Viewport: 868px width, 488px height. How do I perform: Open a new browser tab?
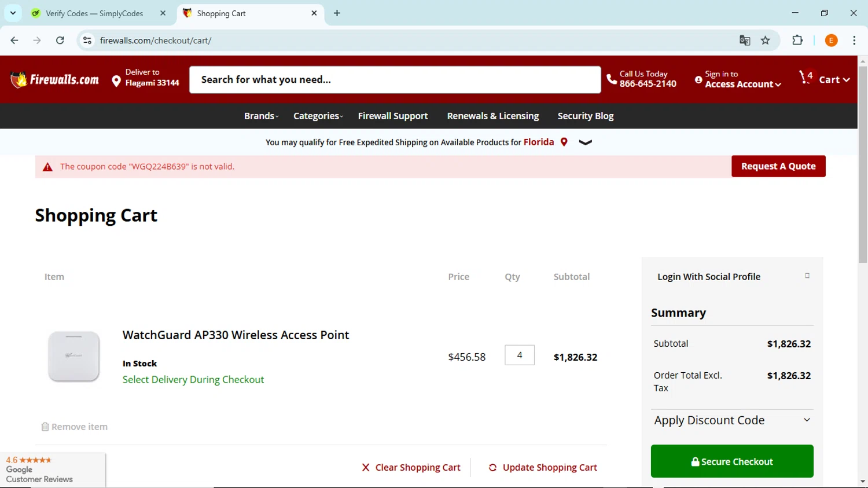point(337,13)
